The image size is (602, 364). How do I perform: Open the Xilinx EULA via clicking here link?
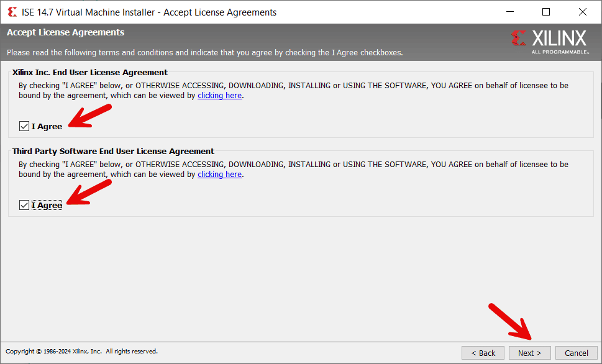[x=219, y=95]
